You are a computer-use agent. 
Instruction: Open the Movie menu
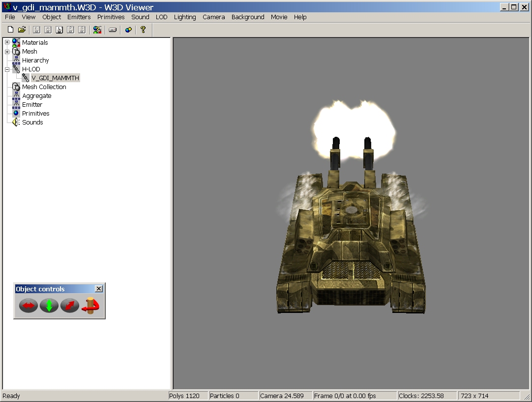[279, 17]
